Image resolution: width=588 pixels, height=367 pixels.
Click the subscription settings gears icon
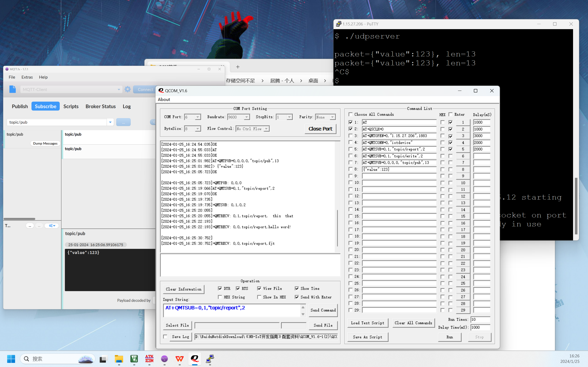52,226
